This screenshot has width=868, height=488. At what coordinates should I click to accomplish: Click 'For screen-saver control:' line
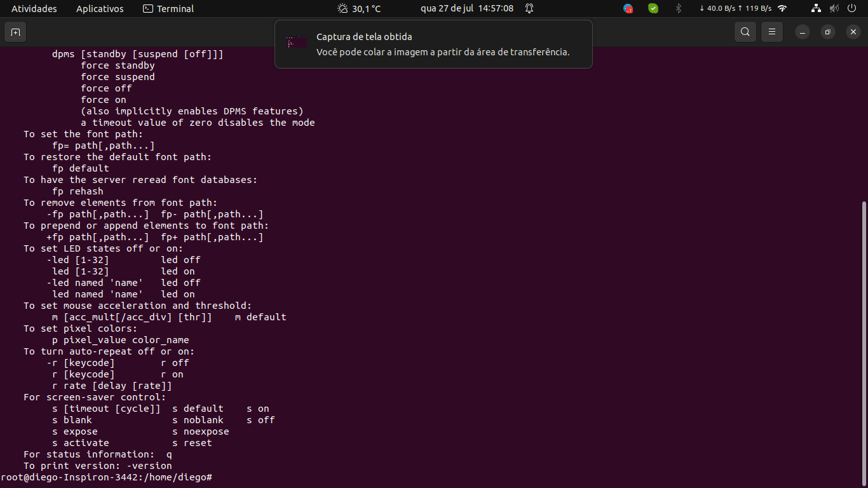pyautogui.click(x=95, y=397)
